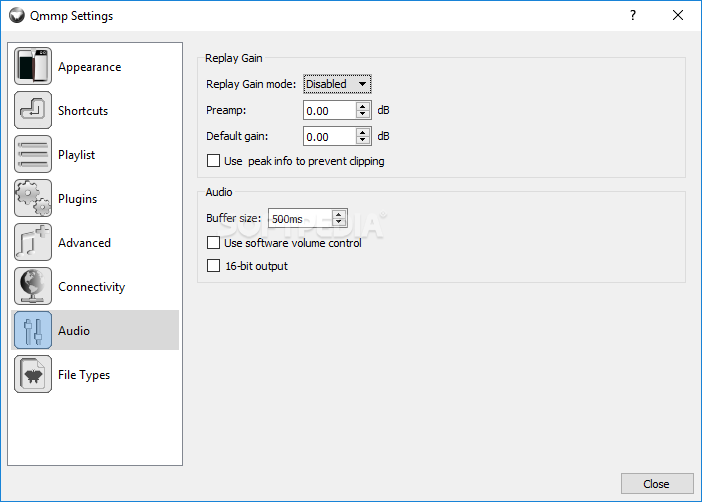This screenshot has width=702, height=502.
Task: Switch to the Shortcuts label
Action: click(x=83, y=111)
